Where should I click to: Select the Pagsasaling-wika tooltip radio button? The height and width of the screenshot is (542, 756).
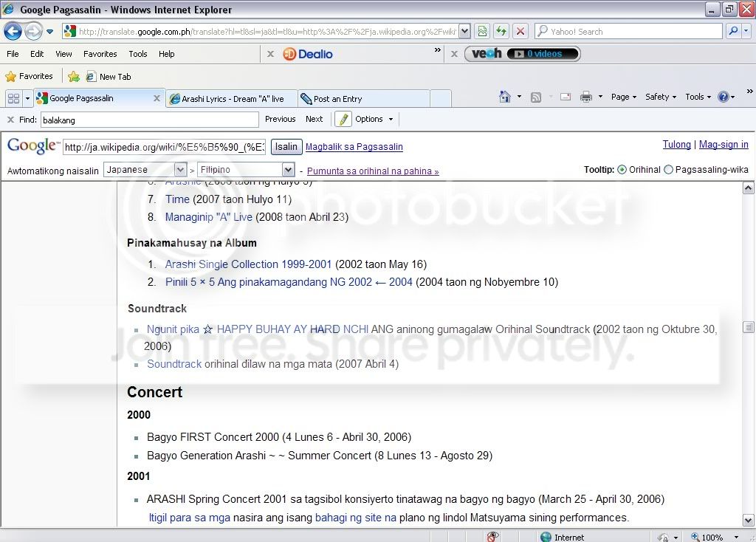pos(669,170)
